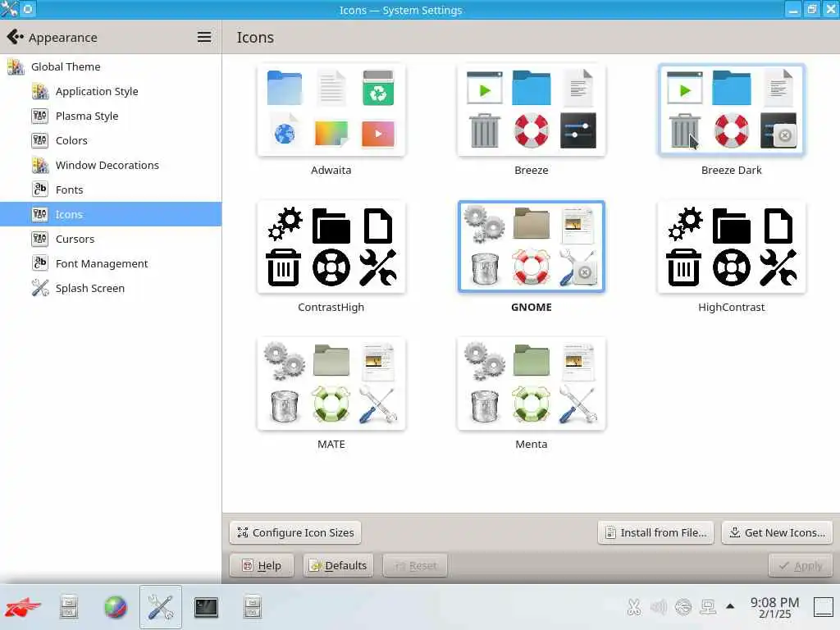Open Window Decorations settings
Image resolution: width=840 pixels, height=630 pixels.
tap(111, 166)
